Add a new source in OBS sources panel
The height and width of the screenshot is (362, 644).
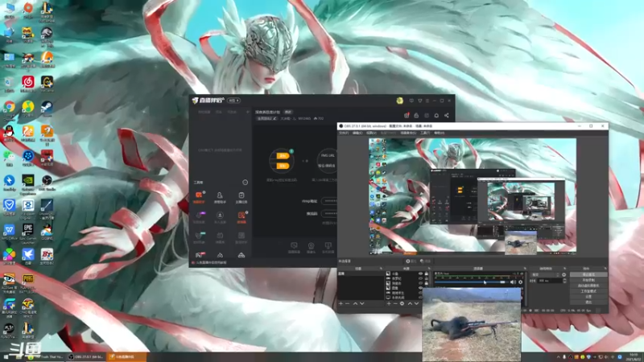pyautogui.click(x=389, y=304)
